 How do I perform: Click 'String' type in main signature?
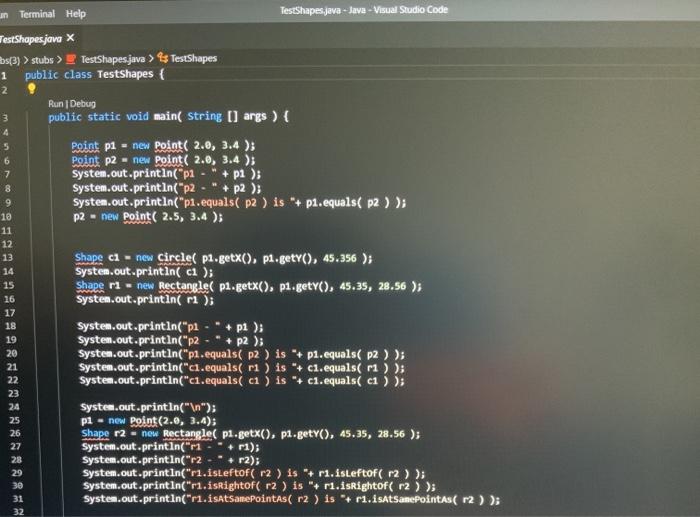coord(204,117)
